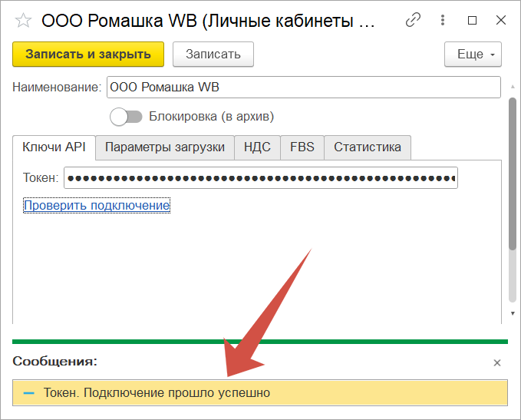Click Проверить подключение link
The width and height of the screenshot is (521, 420).
[97, 206]
